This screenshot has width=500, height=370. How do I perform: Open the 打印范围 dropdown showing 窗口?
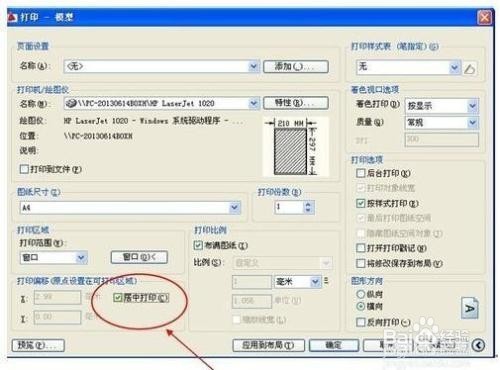tap(54, 257)
